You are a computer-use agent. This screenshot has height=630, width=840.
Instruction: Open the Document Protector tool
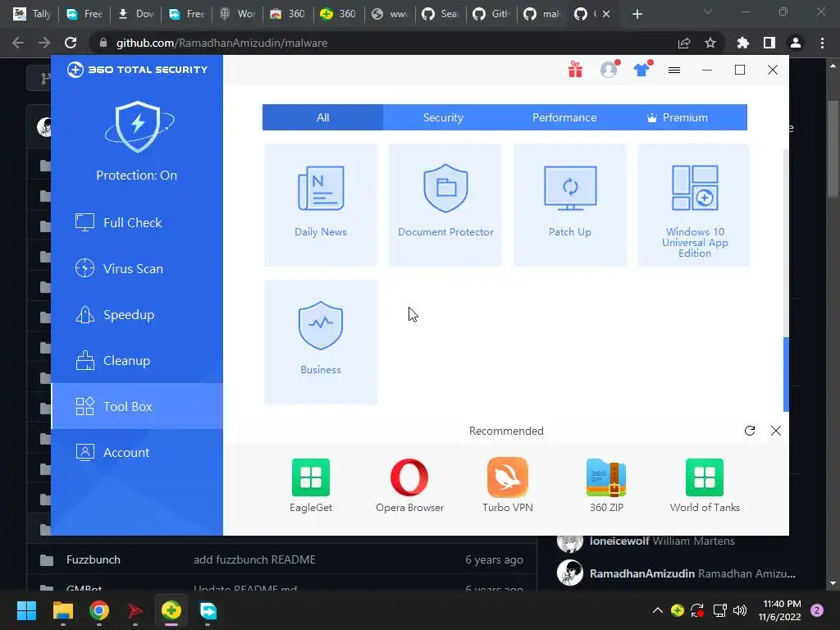[x=445, y=204]
